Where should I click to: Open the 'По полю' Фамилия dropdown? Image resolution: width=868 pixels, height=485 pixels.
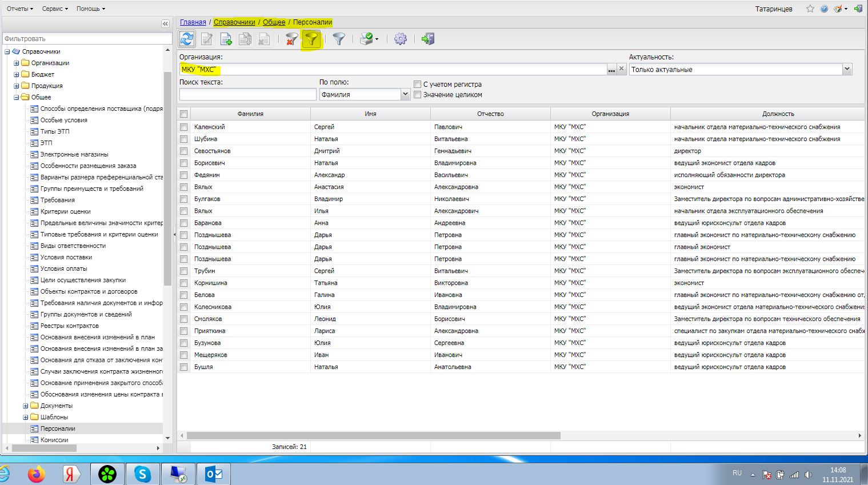coord(405,94)
